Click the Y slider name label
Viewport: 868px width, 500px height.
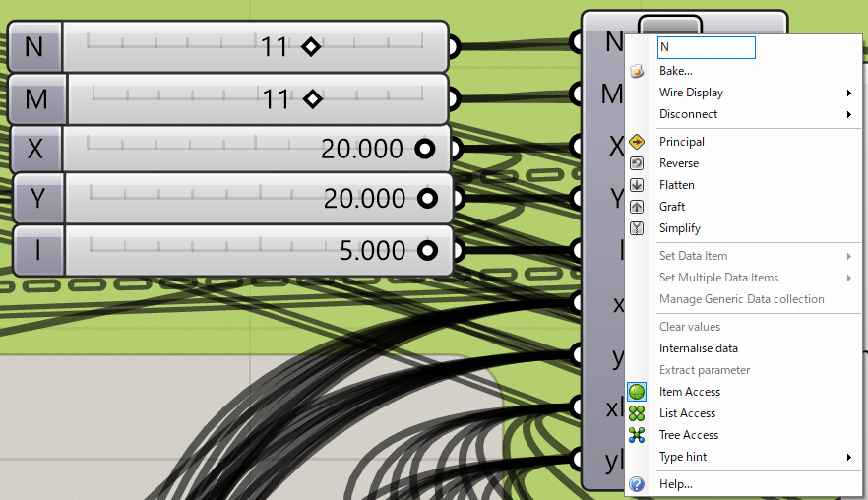pyautogui.click(x=38, y=198)
